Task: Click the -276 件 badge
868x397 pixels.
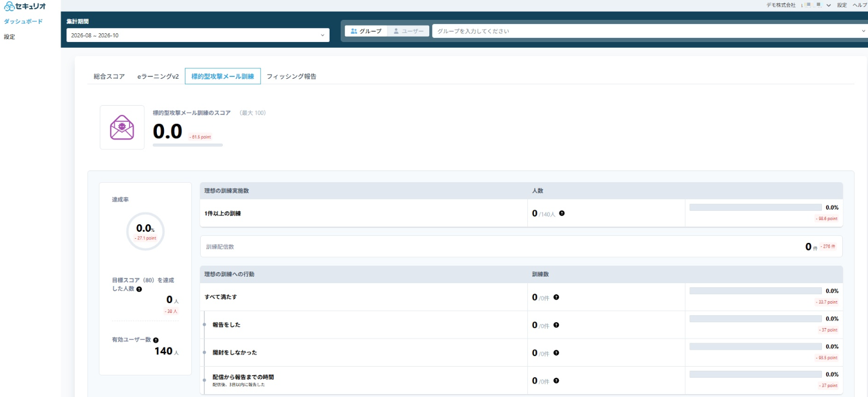Action: tap(828, 246)
